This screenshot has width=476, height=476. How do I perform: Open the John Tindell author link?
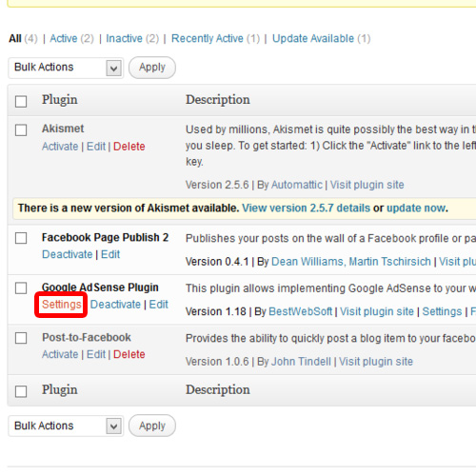[301, 362]
